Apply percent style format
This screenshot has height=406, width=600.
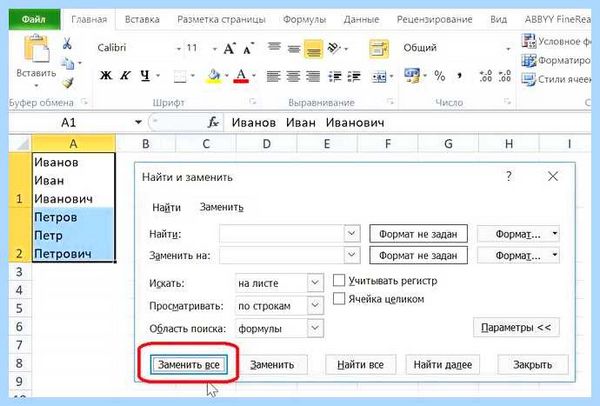pyautogui.click(x=439, y=76)
